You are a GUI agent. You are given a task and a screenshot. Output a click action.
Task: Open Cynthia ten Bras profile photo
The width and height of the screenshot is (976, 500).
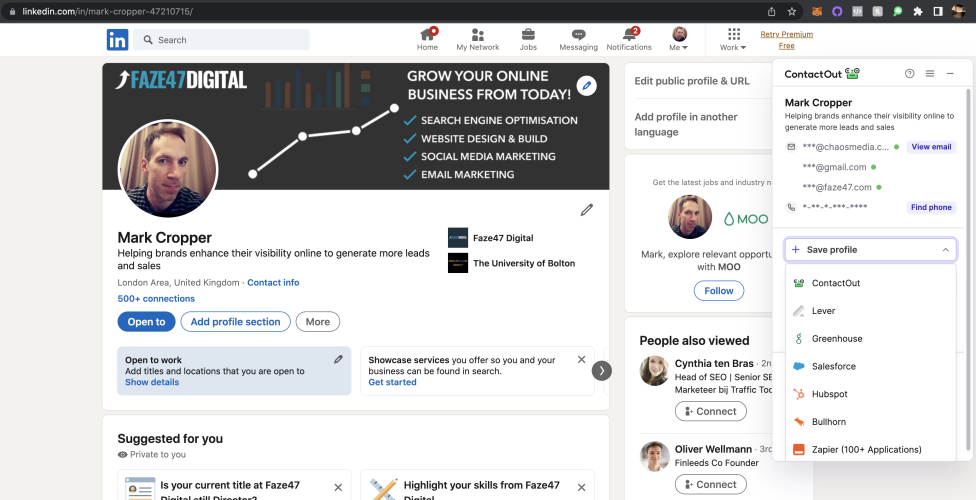tap(654, 371)
